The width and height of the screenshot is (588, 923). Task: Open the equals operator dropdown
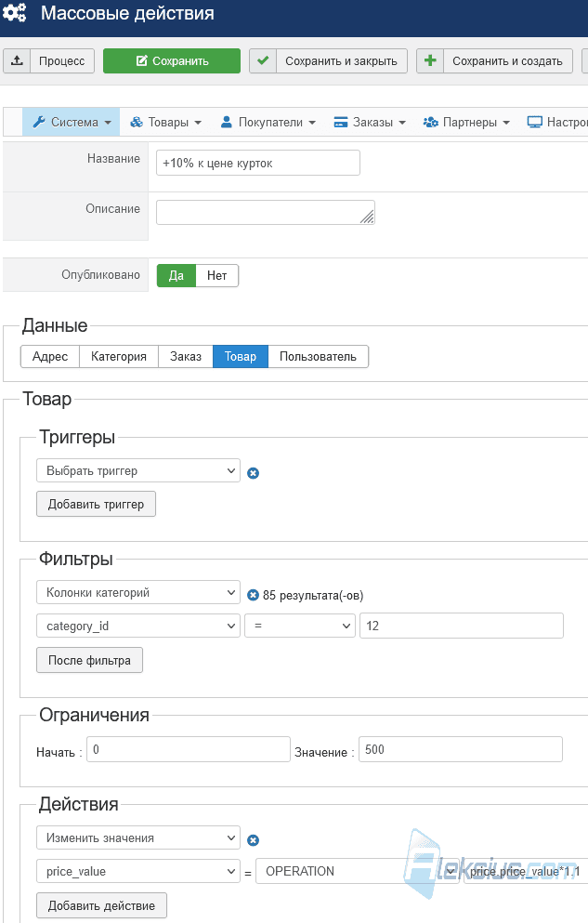pyautogui.click(x=300, y=626)
